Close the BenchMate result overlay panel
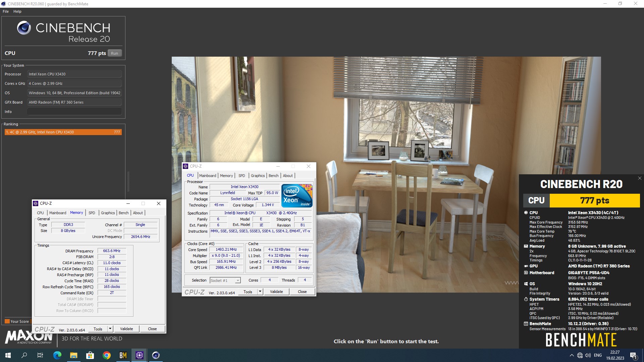 (639, 178)
